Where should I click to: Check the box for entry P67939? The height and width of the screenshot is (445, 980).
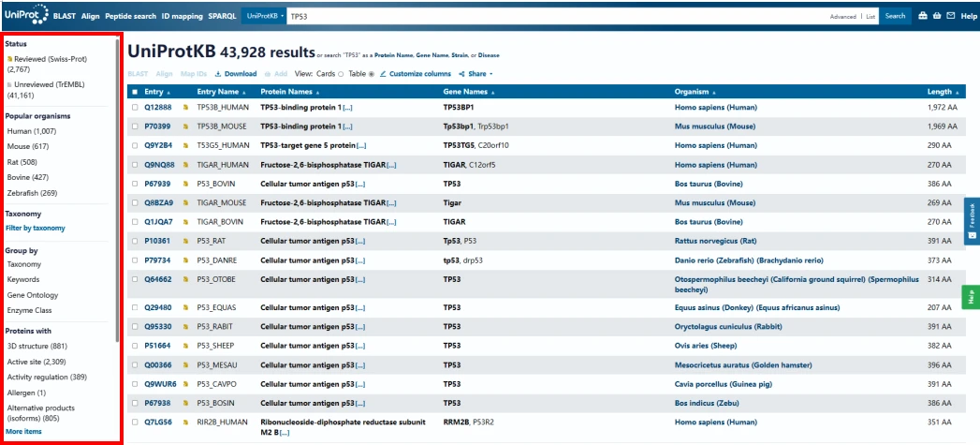point(135,184)
